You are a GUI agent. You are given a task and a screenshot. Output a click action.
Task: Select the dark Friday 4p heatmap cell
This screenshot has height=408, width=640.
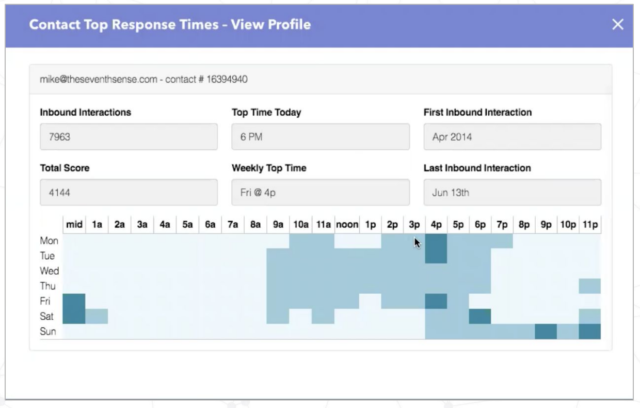436,301
